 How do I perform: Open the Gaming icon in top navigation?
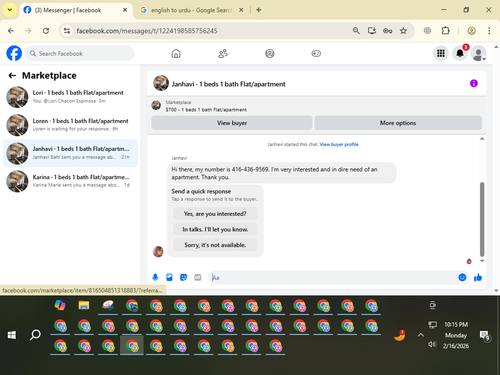coord(316,53)
